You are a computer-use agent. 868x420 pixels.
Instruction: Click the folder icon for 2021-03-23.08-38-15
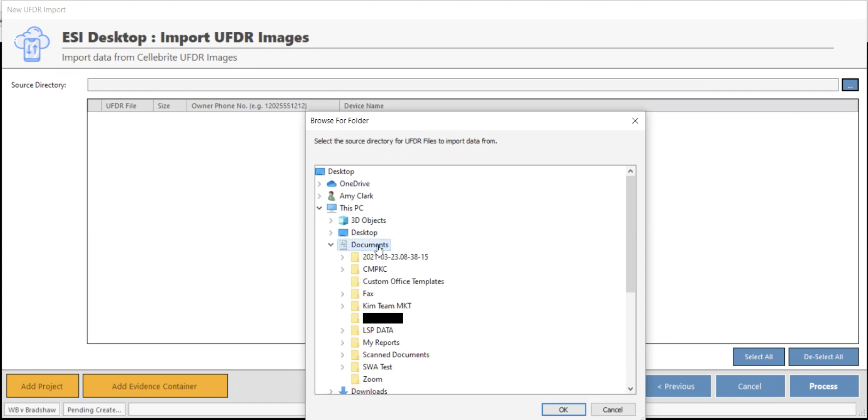(355, 257)
